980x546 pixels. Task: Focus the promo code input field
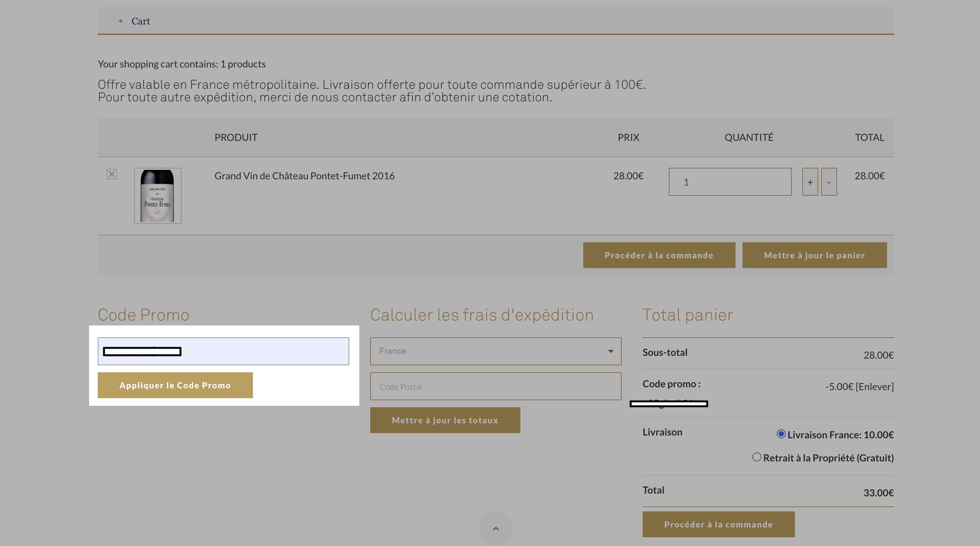click(223, 351)
